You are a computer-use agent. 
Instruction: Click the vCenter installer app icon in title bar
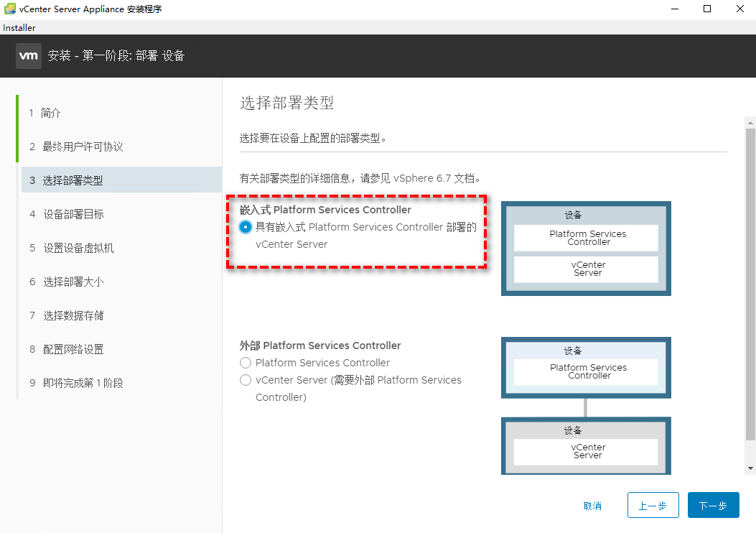(9, 9)
